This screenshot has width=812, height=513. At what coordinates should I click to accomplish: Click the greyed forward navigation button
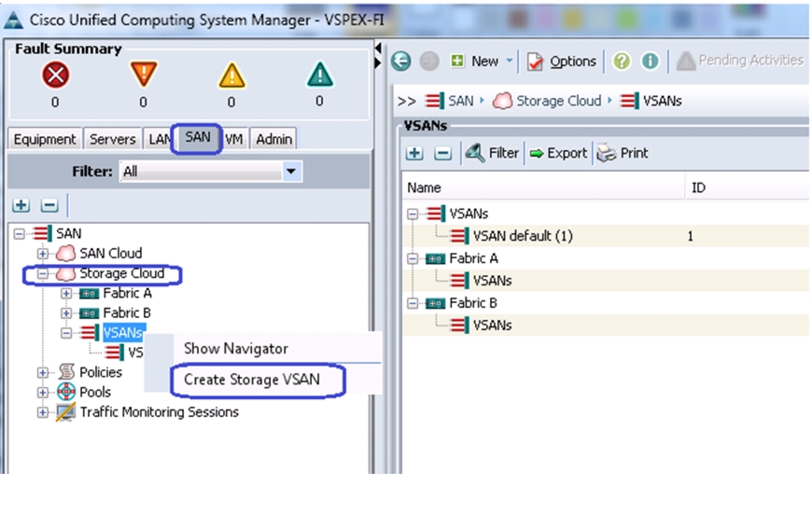point(428,61)
